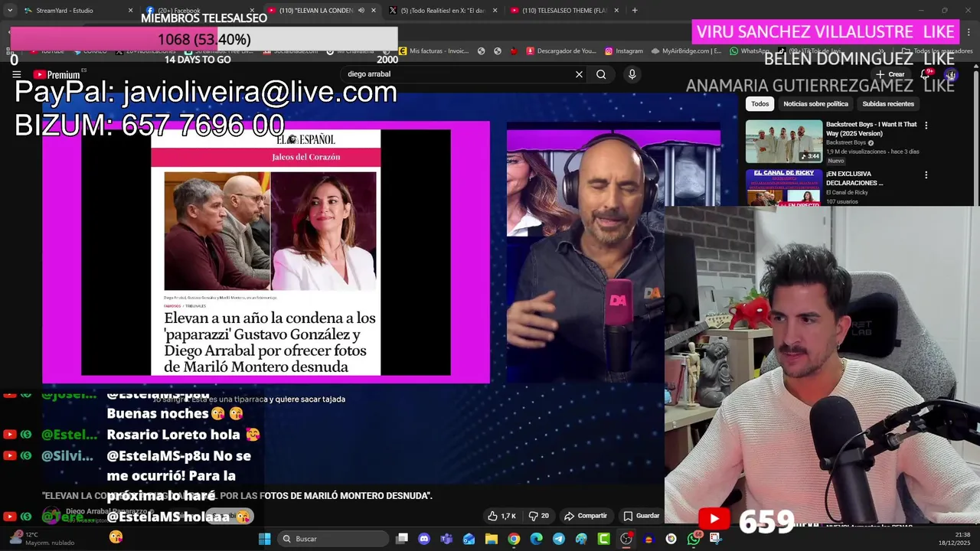The image size is (980, 551).
Task: Share the video via Compartir
Action: coord(585,516)
